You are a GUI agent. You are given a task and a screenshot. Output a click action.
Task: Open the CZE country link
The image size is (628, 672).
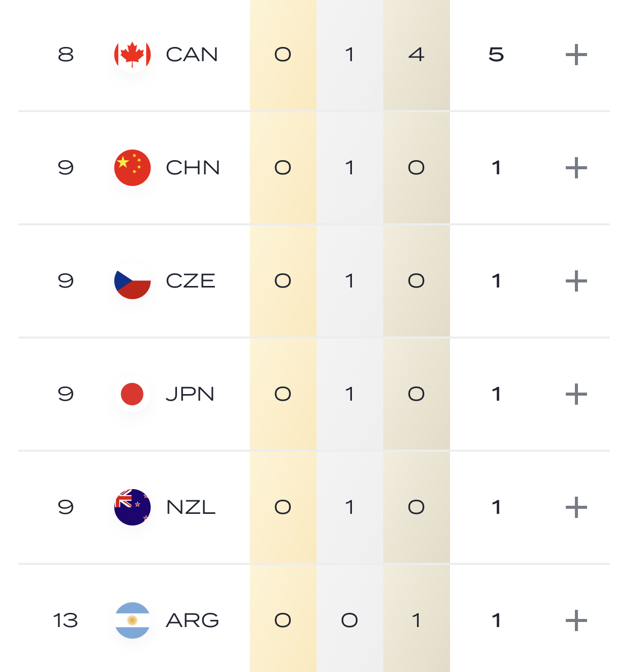tap(191, 281)
